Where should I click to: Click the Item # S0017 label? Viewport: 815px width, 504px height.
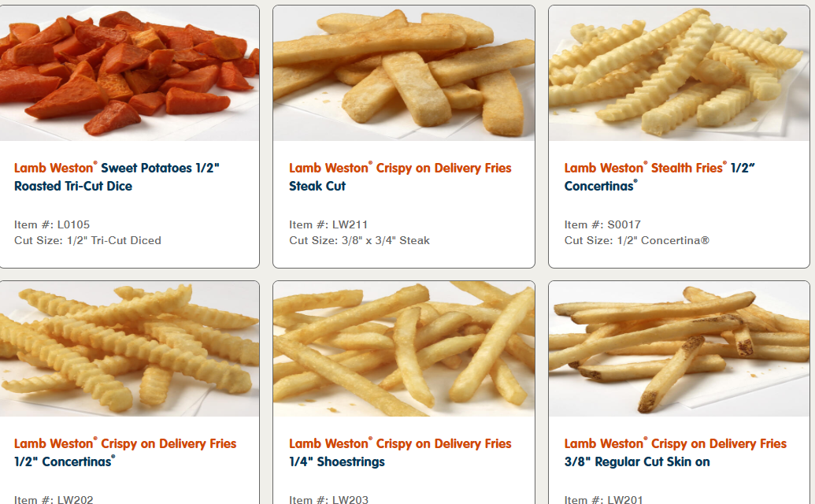coord(603,224)
